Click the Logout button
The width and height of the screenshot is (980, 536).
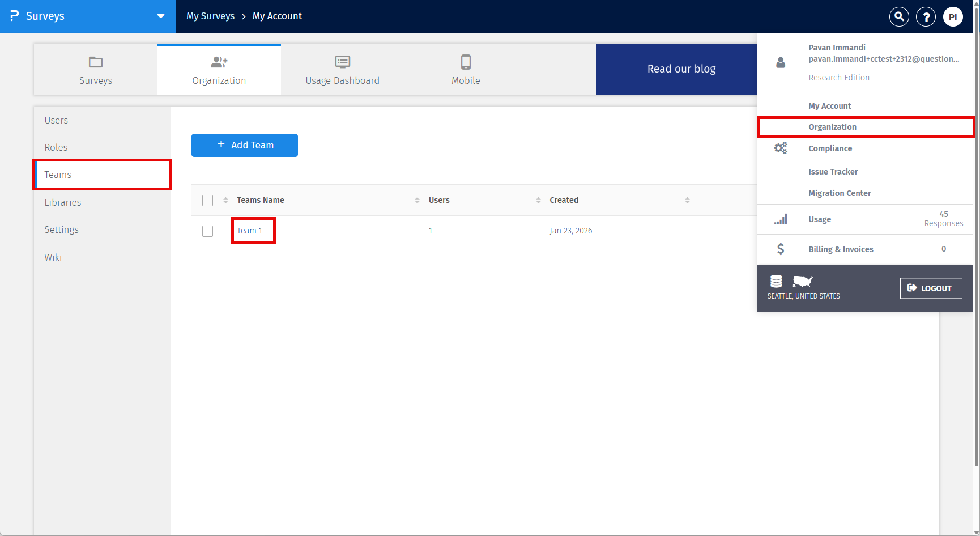coord(931,288)
